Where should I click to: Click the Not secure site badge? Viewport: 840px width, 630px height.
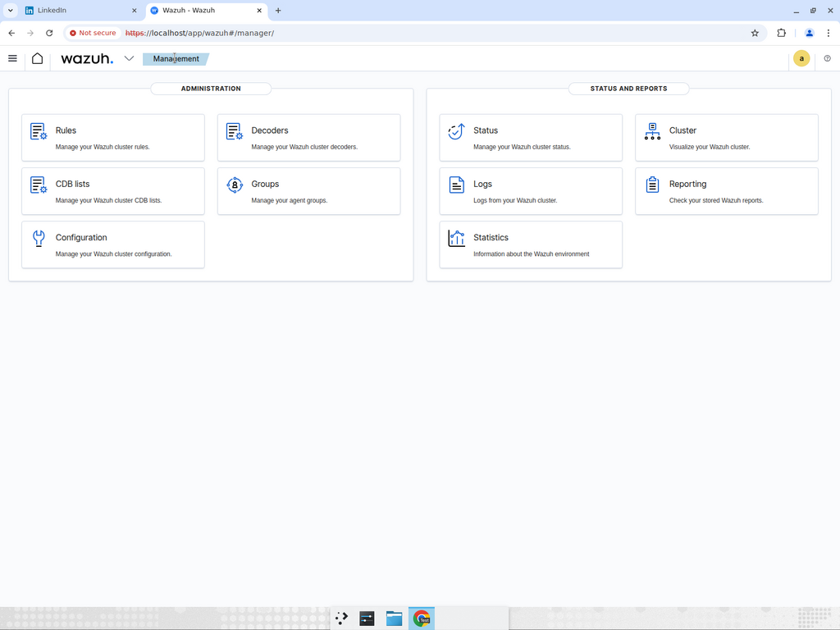(x=93, y=33)
